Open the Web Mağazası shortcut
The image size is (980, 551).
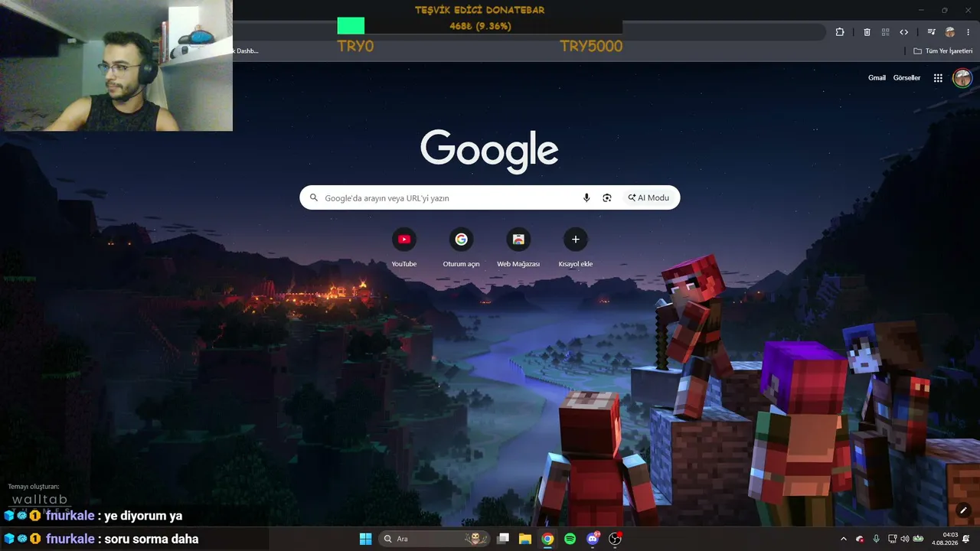pyautogui.click(x=518, y=247)
